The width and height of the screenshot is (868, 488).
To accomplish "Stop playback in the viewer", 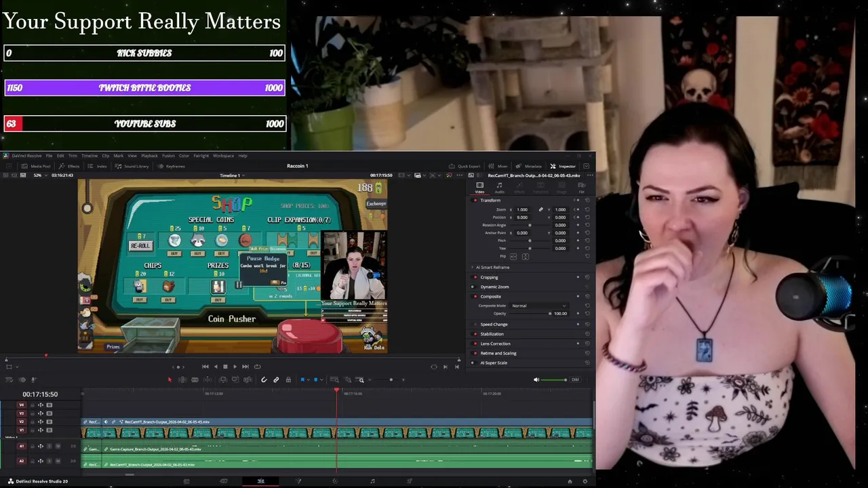I will click(225, 367).
